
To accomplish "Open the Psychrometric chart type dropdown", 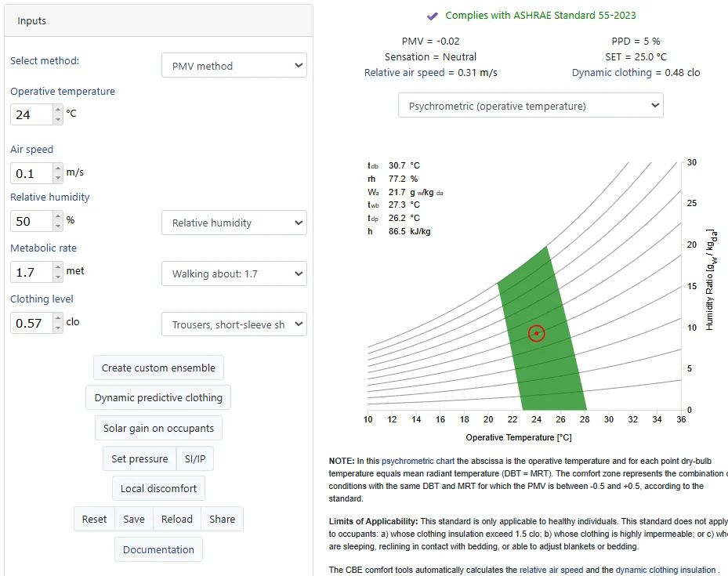I will click(531, 106).
